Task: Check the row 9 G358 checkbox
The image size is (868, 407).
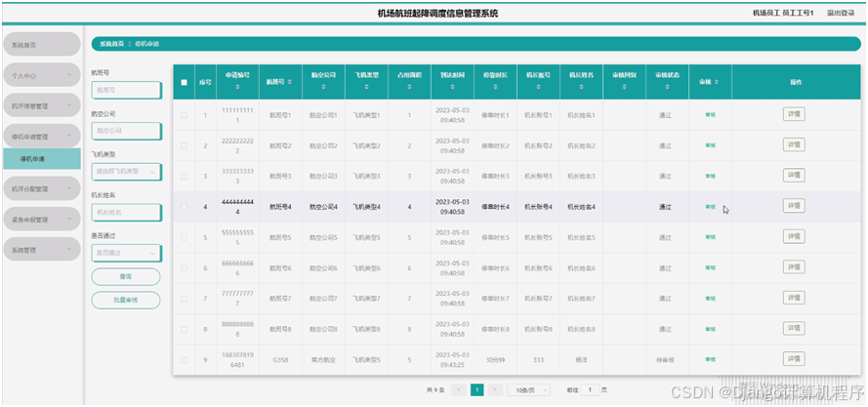Action: 184,360
